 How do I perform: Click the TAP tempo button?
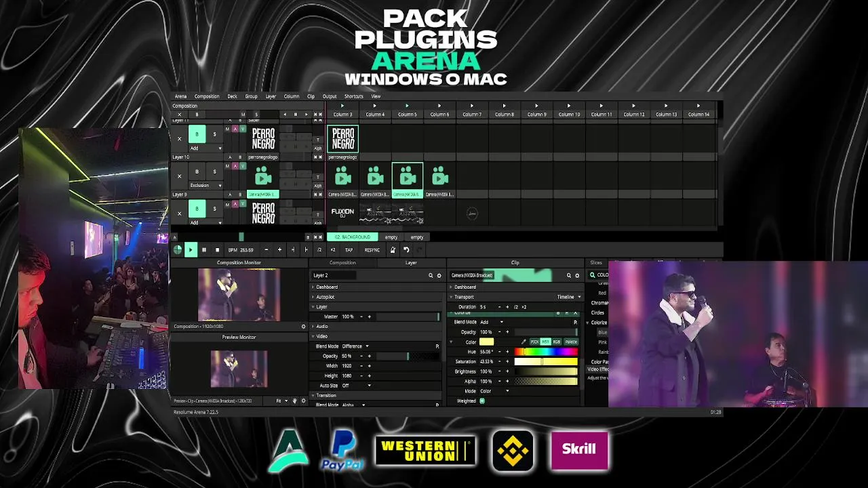pyautogui.click(x=349, y=250)
